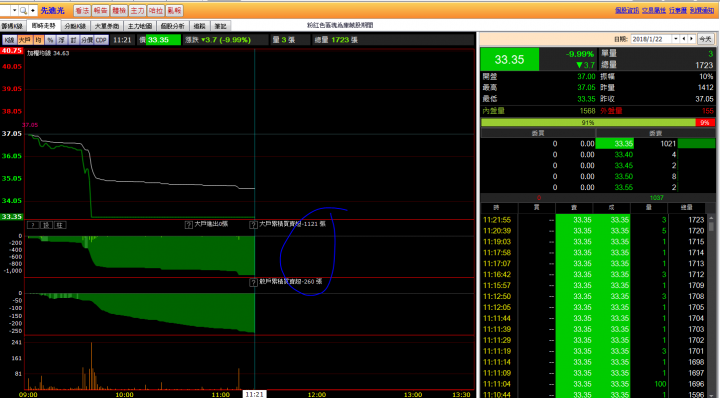Screen dimensions: 720x398
Task: Click the 報告 button
Action: pyautogui.click(x=101, y=11)
